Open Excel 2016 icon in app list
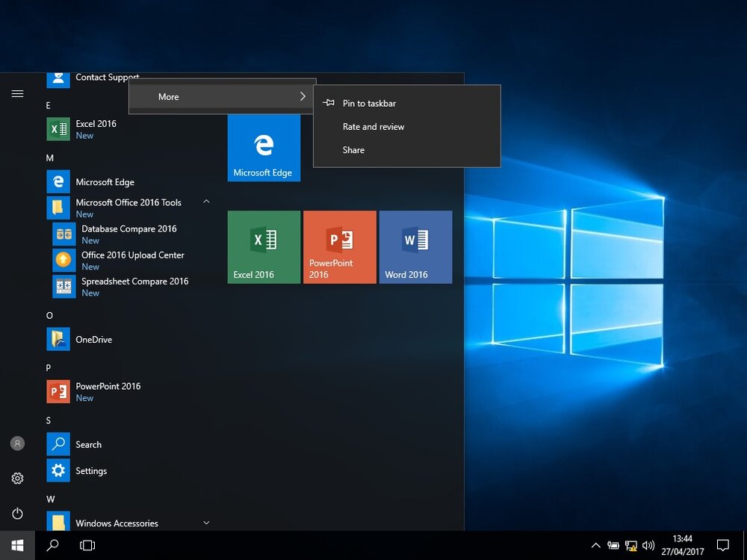 pos(58,129)
